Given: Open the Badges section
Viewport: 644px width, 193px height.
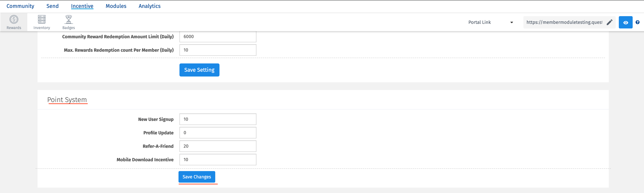Looking at the screenshot, I should 68,22.
